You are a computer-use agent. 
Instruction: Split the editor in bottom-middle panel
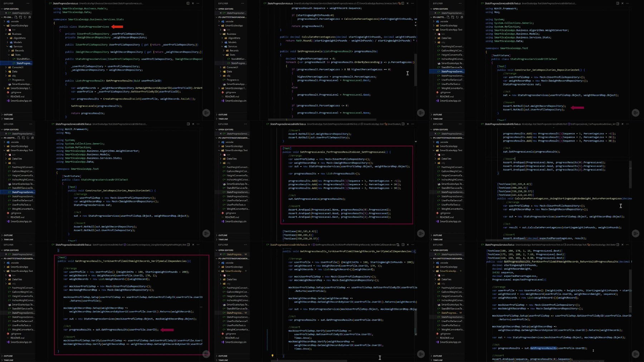(x=403, y=245)
